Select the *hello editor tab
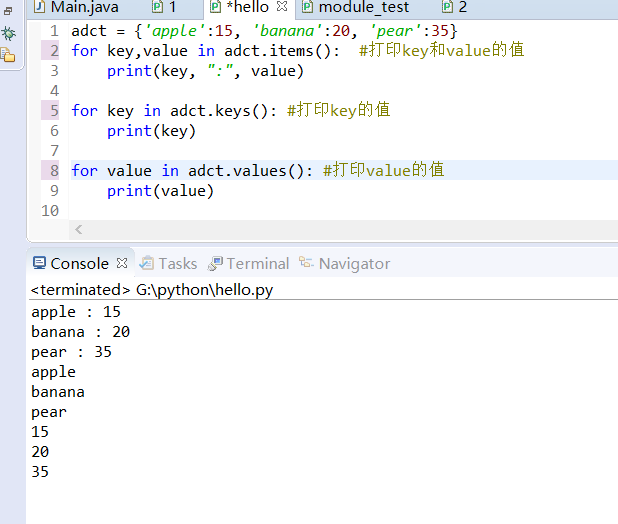 click(x=247, y=7)
